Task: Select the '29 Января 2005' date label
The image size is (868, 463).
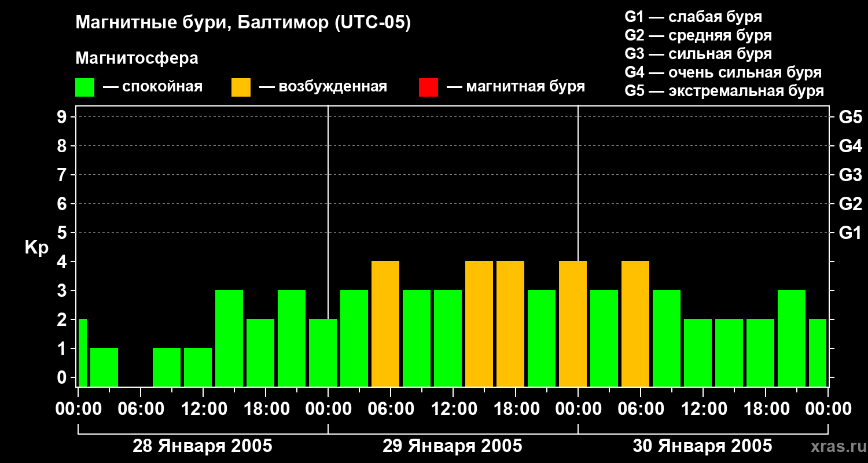Action: click(x=453, y=446)
